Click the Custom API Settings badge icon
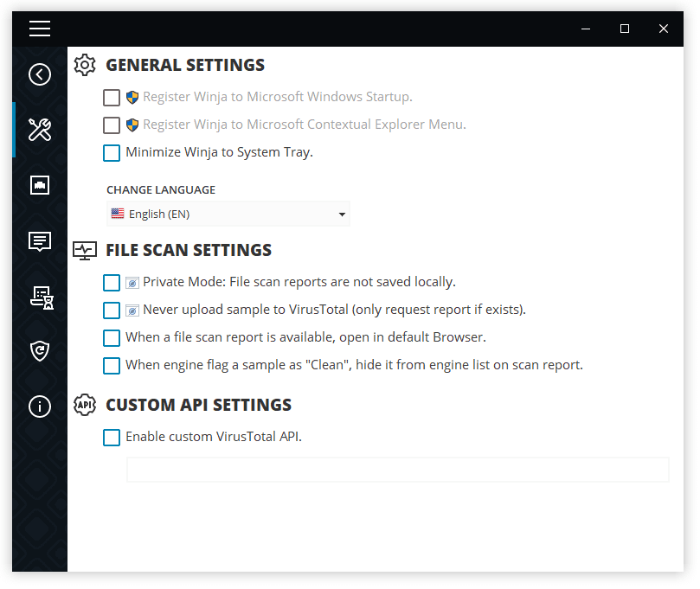This screenshot has height=589, width=700. pos(85,405)
